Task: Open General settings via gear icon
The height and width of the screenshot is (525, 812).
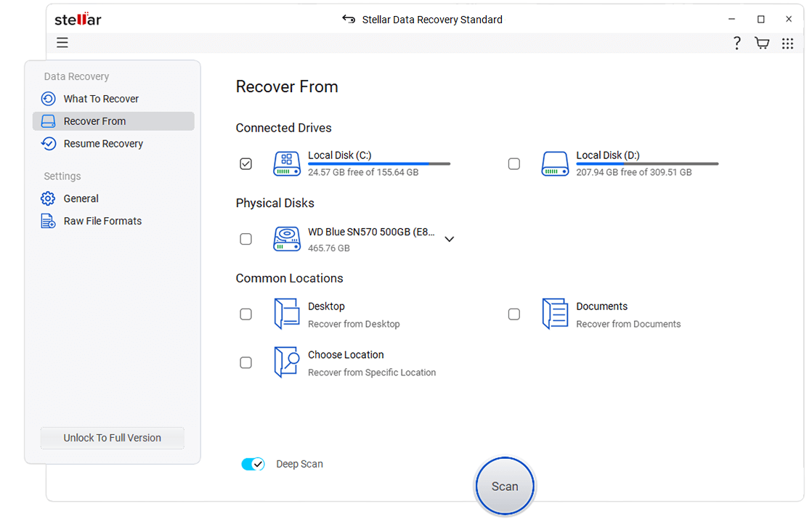Action: (47, 198)
